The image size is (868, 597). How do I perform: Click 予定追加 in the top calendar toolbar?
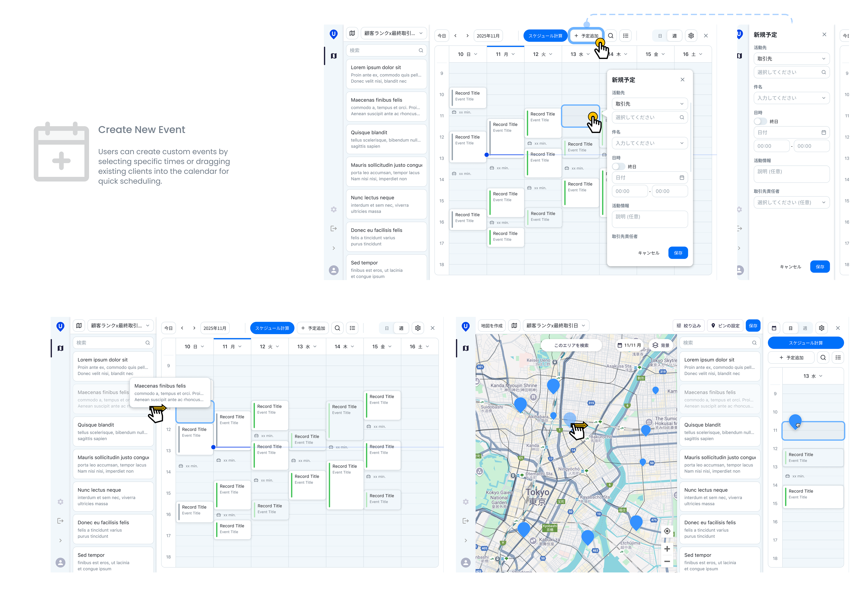click(x=586, y=36)
